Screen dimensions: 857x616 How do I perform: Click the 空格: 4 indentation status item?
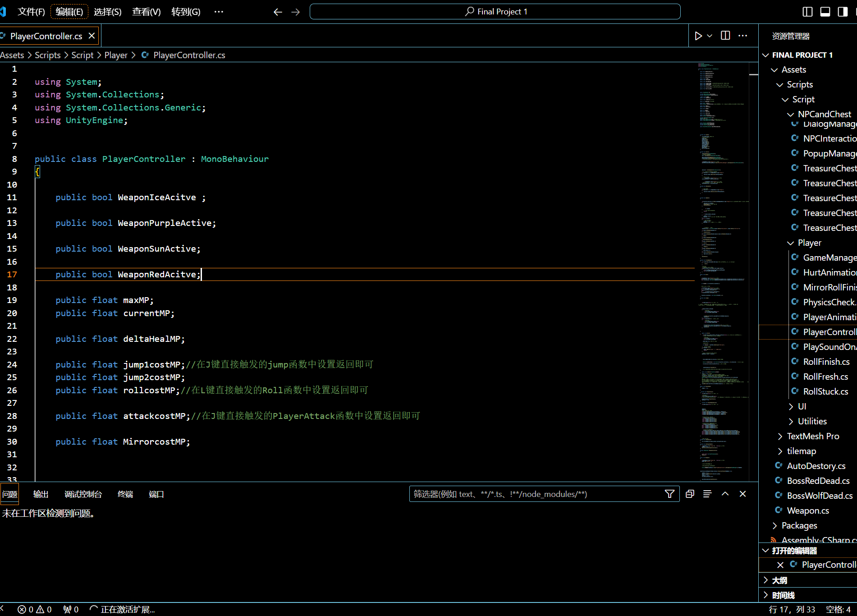point(838,609)
